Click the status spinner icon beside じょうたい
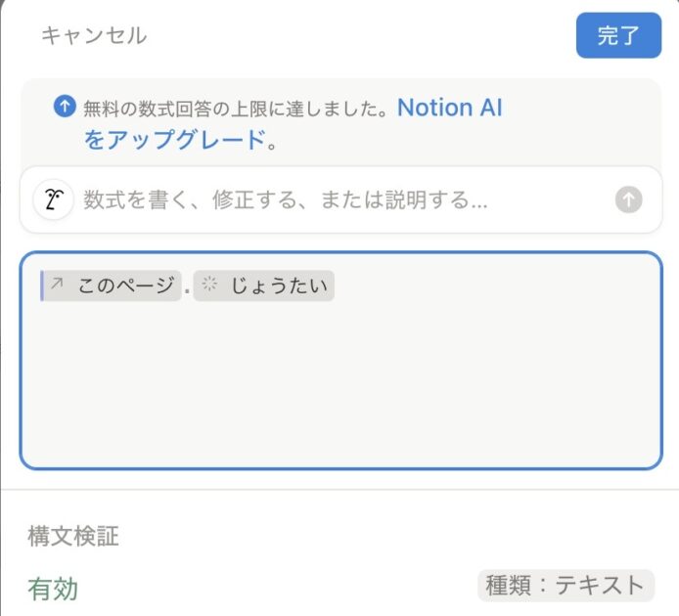679x616 pixels. pos(209,285)
